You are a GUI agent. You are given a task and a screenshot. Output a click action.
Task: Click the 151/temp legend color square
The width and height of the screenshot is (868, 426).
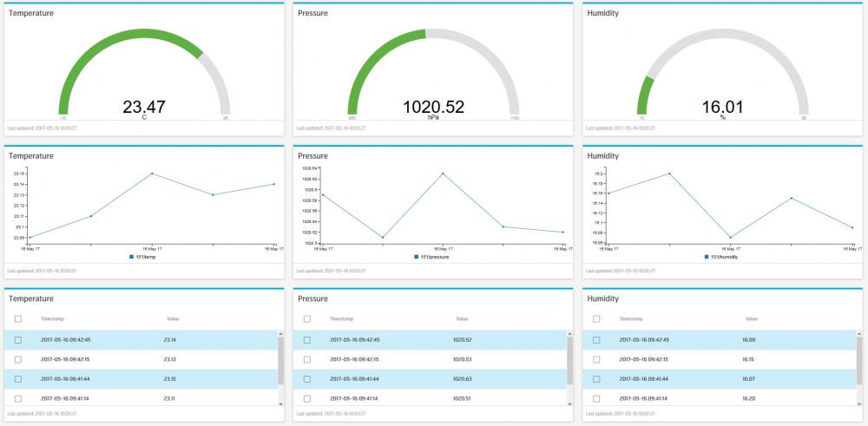(131, 257)
